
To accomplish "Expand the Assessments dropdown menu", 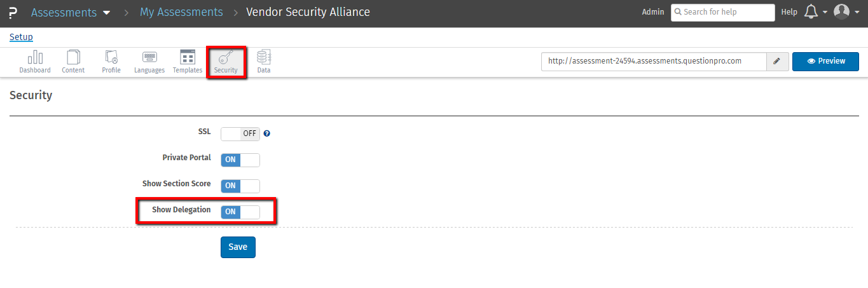I will 71,12.
